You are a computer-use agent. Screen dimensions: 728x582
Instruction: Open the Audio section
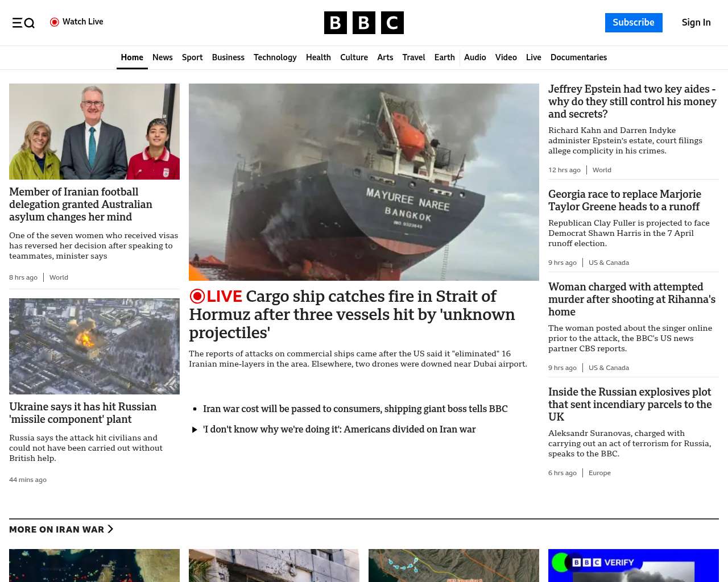pyautogui.click(x=475, y=57)
